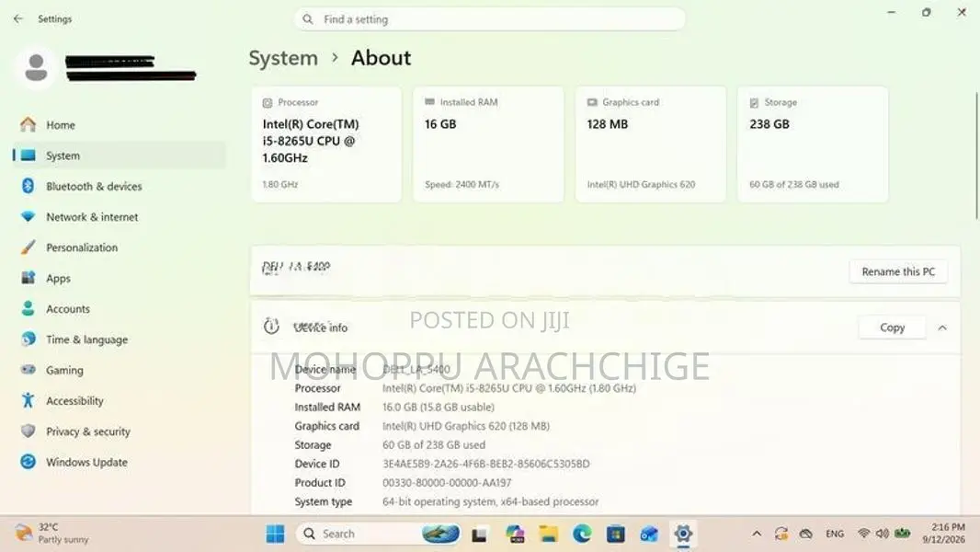Image resolution: width=980 pixels, height=552 pixels.
Task: Copy the device info
Action: [892, 328]
